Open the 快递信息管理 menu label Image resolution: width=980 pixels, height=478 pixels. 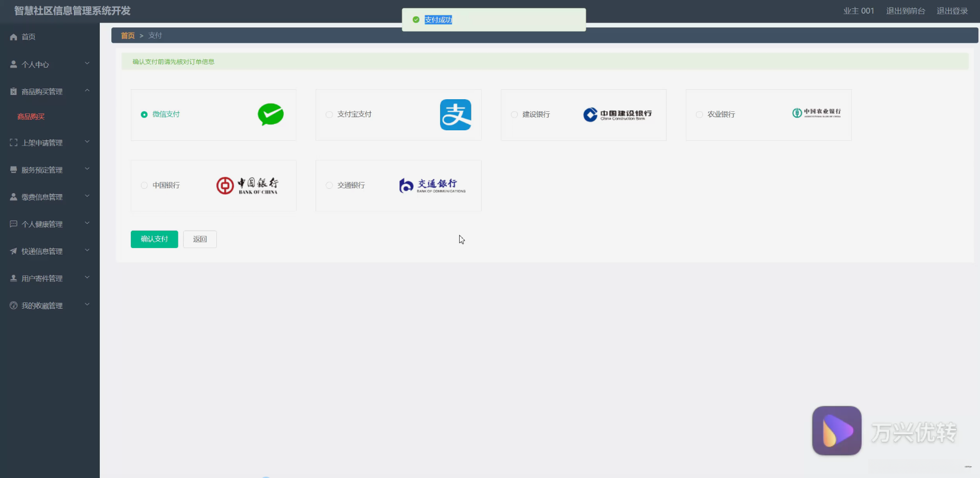42,251
